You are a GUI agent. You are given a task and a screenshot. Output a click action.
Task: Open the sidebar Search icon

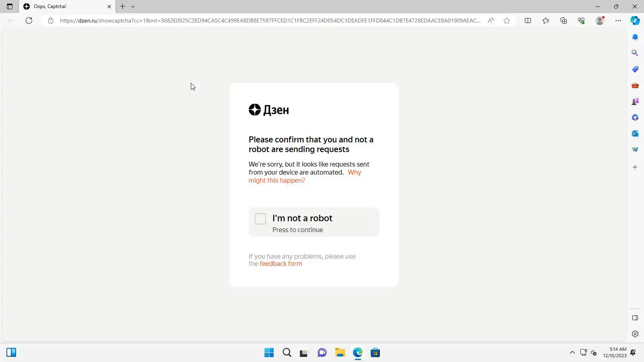[x=635, y=53]
